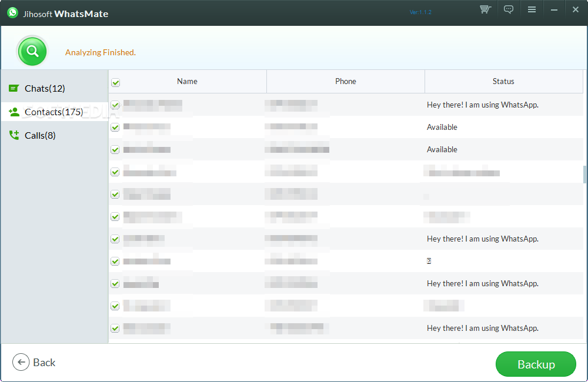The image size is (588, 382).
Task: Select the square symbol status cell
Action: pos(429,261)
